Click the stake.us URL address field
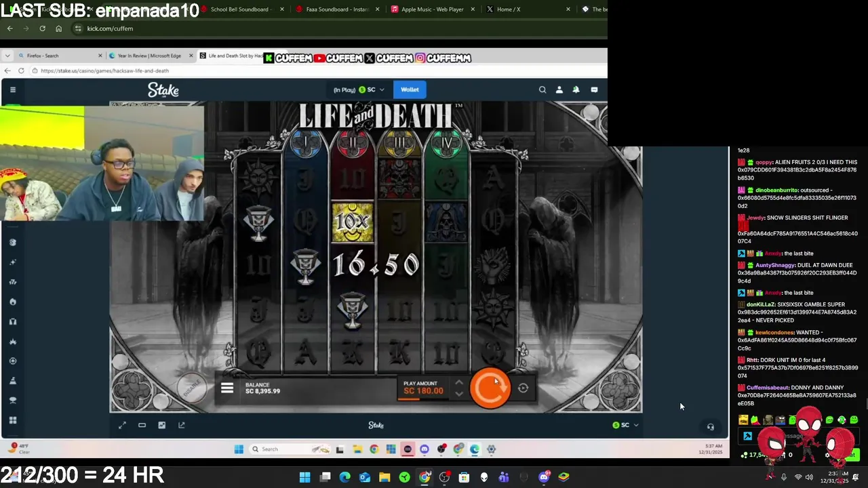 tap(319, 70)
